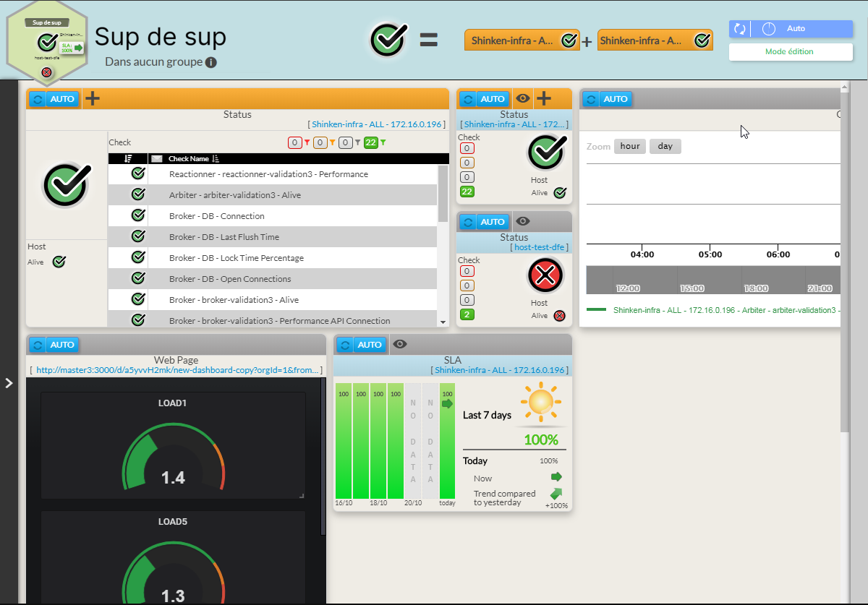Set the graph zoom to day
868x605 pixels.
click(x=665, y=146)
